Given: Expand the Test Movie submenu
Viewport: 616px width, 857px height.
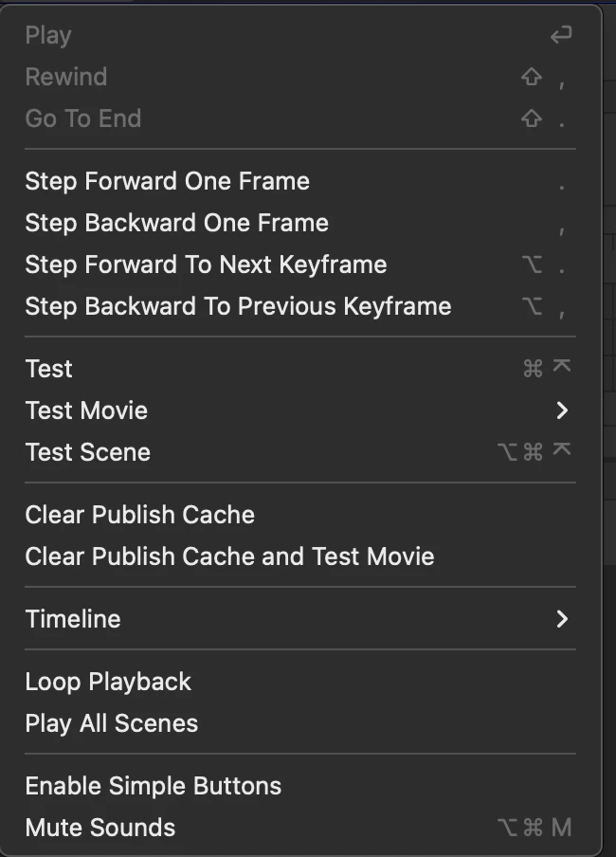Looking at the screenshot, I should pyautogui.click(x=86, y=410).
